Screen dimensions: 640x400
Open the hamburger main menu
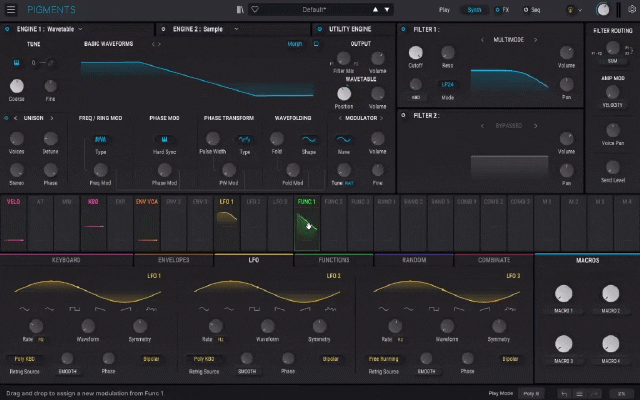coord(11,9)
